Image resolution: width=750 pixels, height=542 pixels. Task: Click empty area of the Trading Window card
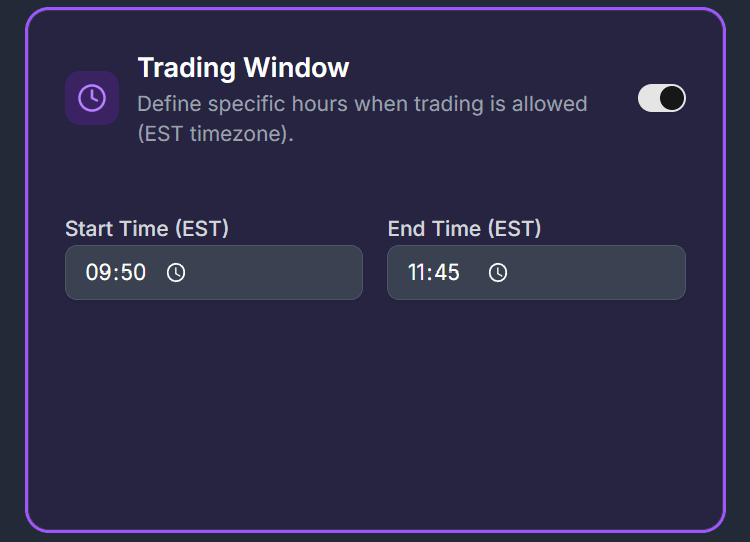pyautogui.click(x=375, y=420)
